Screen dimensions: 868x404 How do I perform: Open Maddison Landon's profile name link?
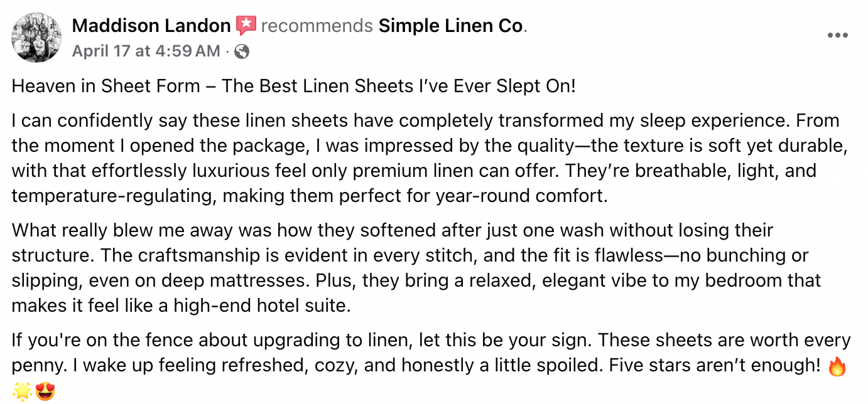(x=151, y=26)
